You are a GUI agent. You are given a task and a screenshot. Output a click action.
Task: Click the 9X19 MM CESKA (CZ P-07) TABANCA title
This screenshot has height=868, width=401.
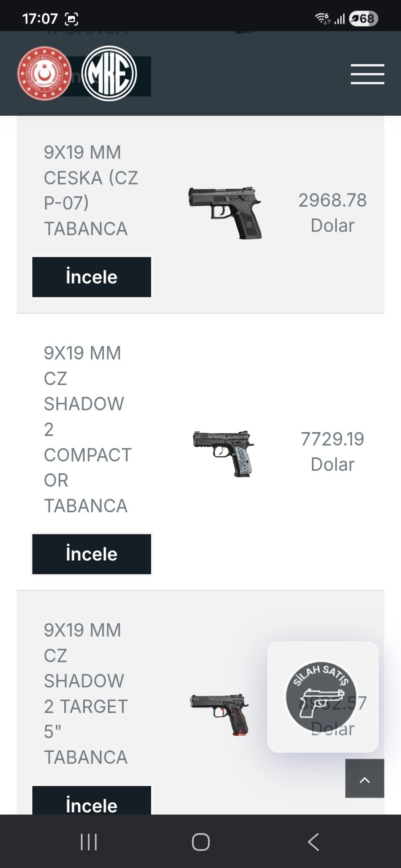pos(91,190)
